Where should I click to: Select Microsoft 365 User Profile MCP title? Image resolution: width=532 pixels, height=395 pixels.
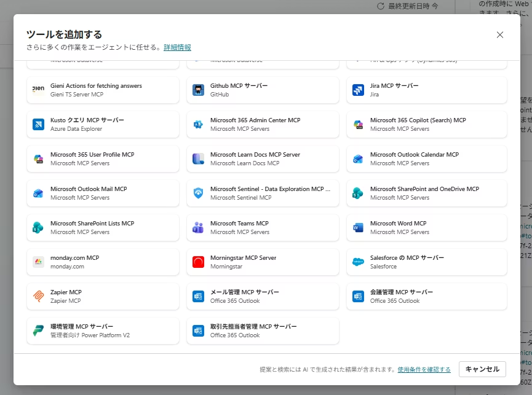pyautogui.click(x=92, y=154)
